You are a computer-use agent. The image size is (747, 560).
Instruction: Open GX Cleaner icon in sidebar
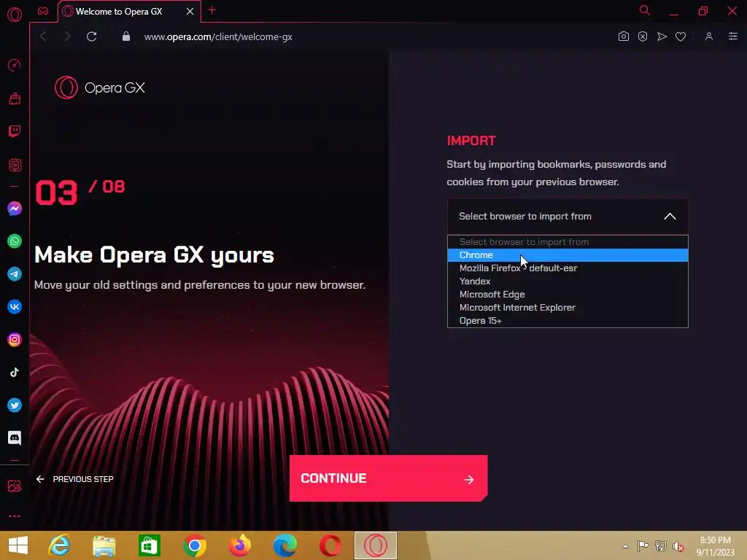click(15, 98)
